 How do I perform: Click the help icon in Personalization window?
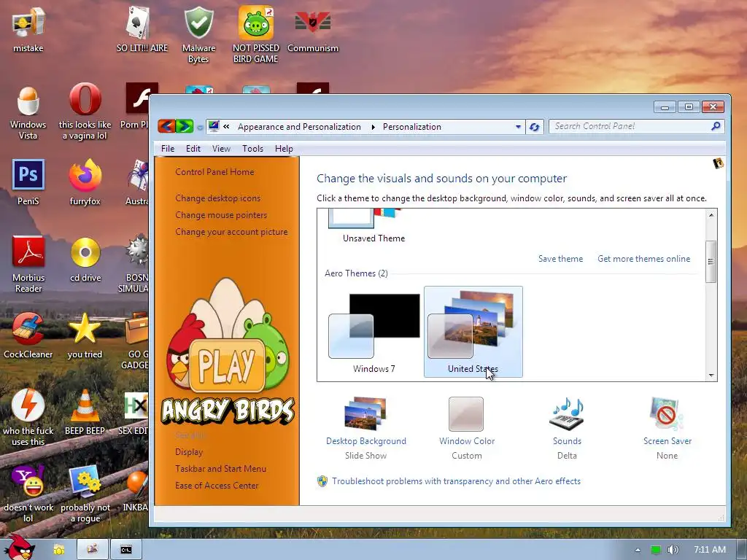point(718,163)
